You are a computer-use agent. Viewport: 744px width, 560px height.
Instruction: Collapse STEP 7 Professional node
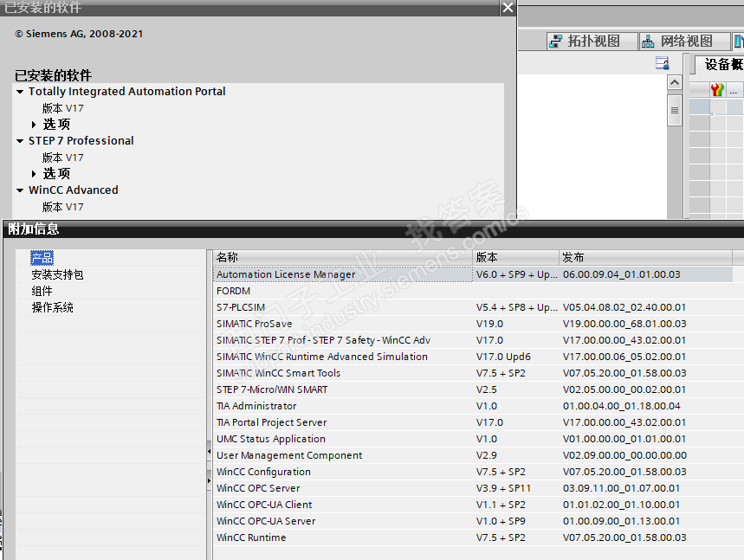pyautogui.click(x=20, y=141)
